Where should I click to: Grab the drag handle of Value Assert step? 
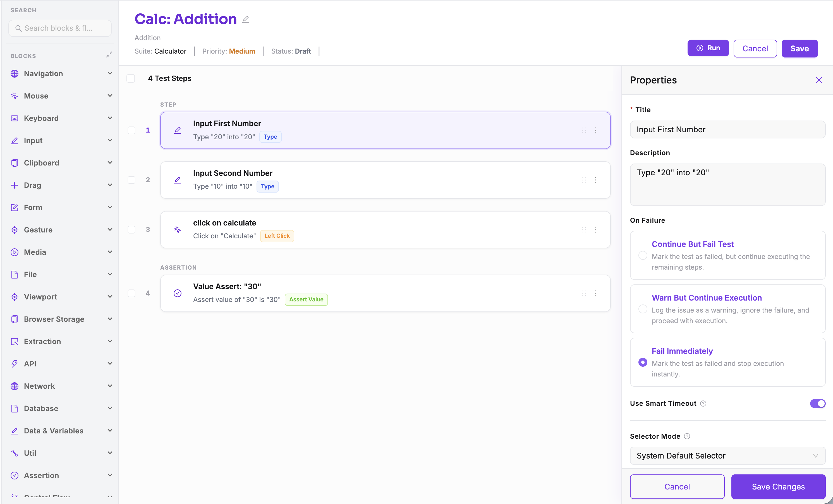[x=584, y=293]
